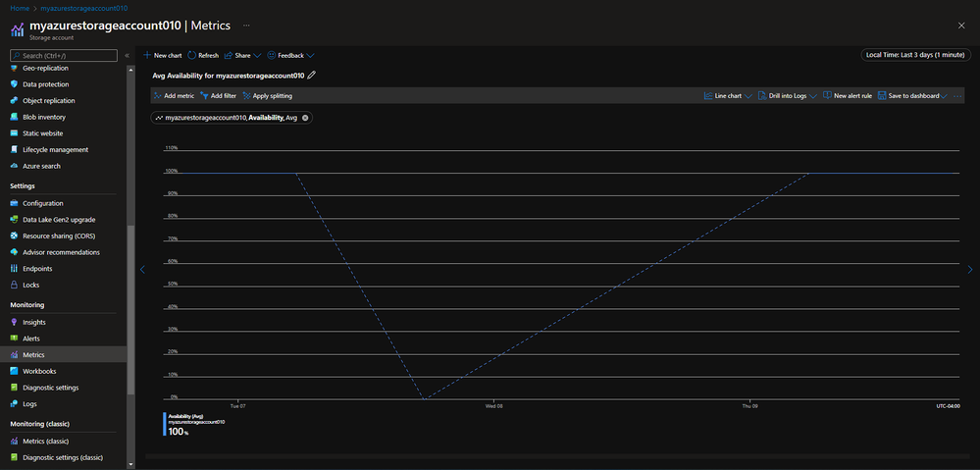The image size is (980, 470).
Task: Expand the Save to dashboard dropdown
Action: tap(944, 96)
